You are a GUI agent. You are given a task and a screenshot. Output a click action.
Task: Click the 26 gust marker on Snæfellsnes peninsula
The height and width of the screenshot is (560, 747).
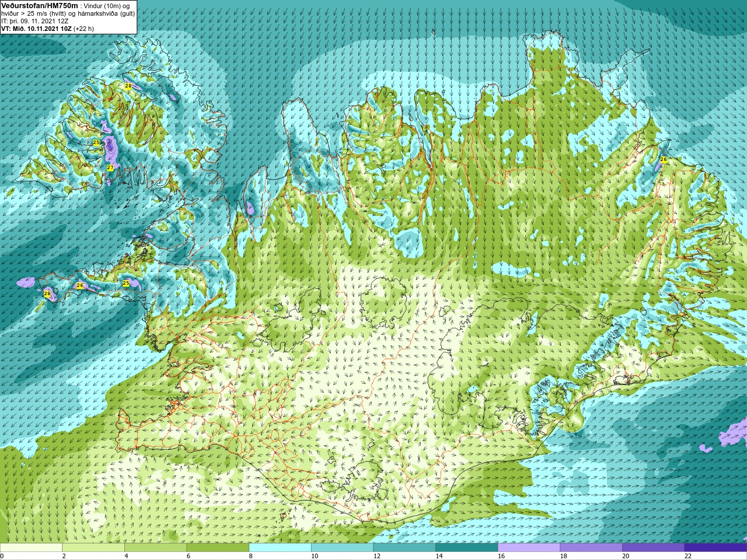point(80,285)
